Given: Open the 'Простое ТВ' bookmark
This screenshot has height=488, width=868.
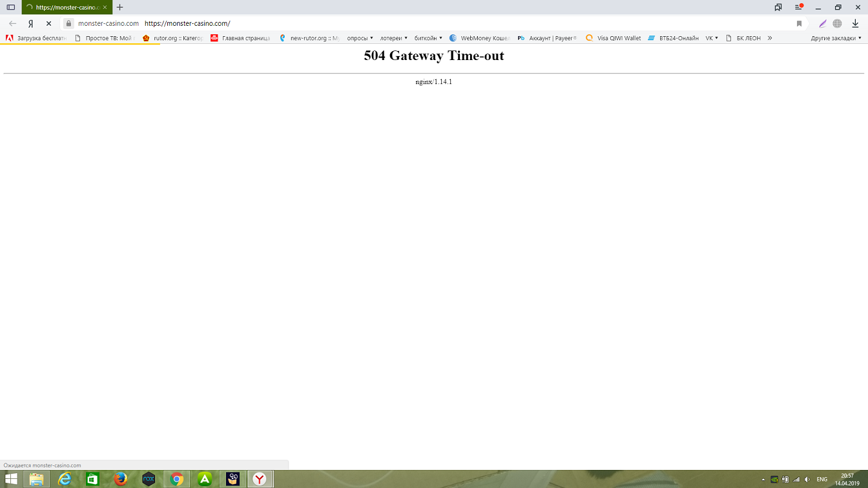Looking at the screenshot, I should click(x=104, y=38).
